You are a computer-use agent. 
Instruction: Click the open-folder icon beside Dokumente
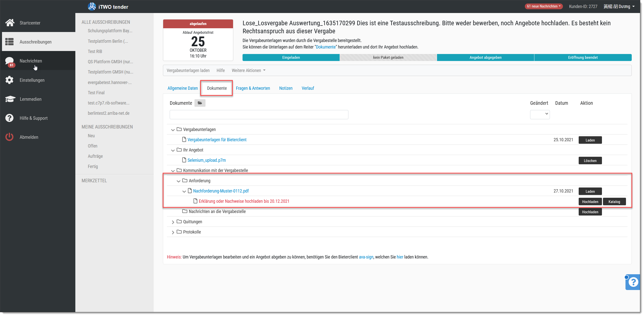click(x=200, y=103)
